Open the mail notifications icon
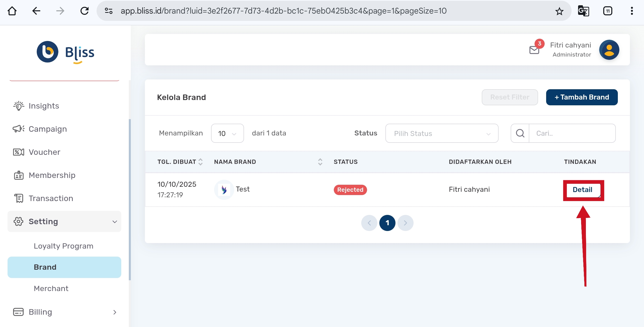Viewport: 644px width, 327px height. pyautogui.click(x=534, y=50)
